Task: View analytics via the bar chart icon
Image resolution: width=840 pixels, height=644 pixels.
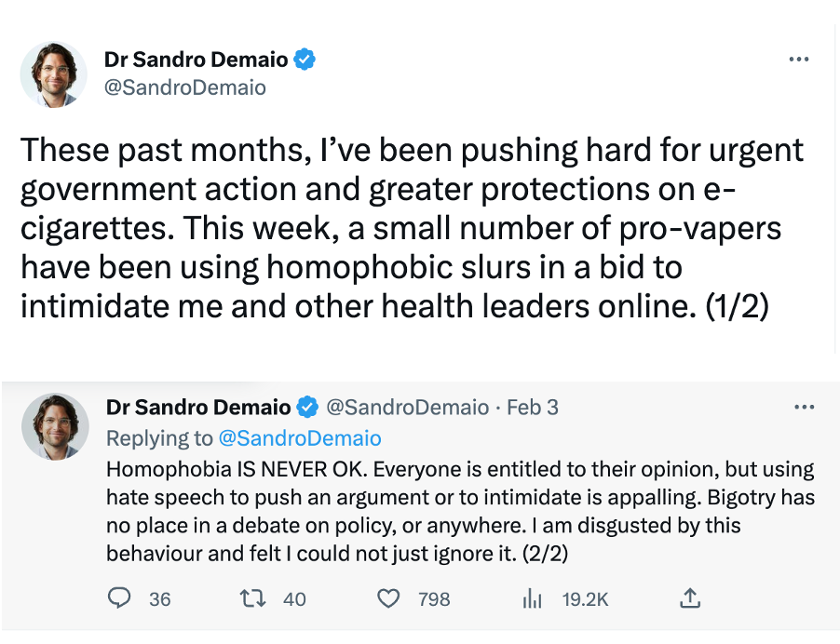Action: (533, 598)
